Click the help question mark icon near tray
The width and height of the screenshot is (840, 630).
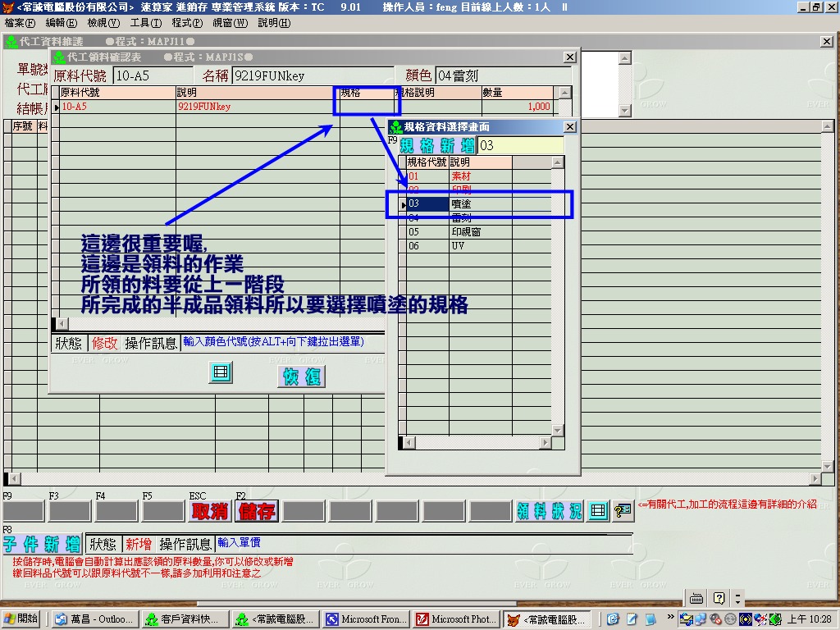point(719,598)
